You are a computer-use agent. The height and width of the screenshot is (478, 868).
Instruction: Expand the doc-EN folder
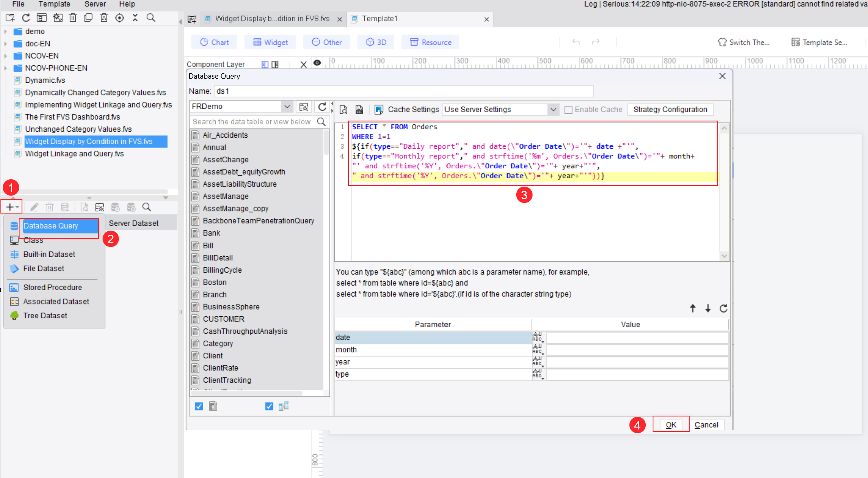click(x=6, y=44)
